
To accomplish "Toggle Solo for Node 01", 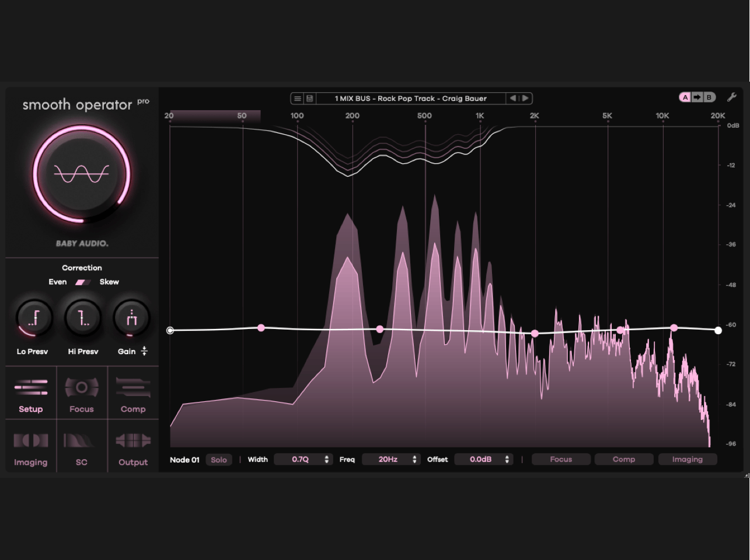I will (x=219, y=460).
